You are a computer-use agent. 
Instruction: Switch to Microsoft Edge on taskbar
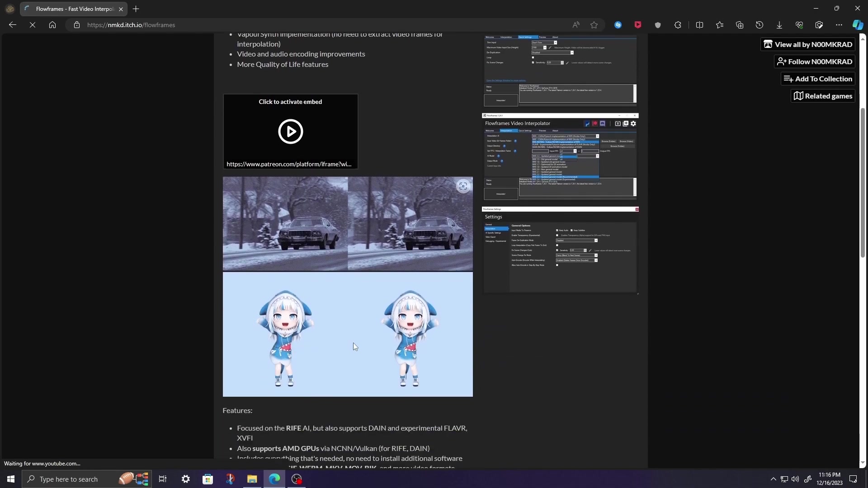274,479
